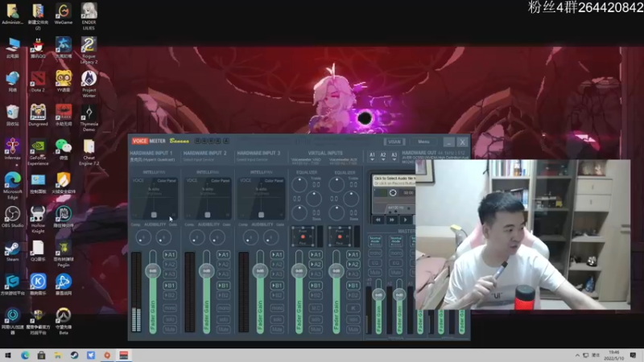Switch to Voicemeeter taskbar icon
Image resolution: width=644 pixels, height=362 pixels.
[x=124, y=356]
